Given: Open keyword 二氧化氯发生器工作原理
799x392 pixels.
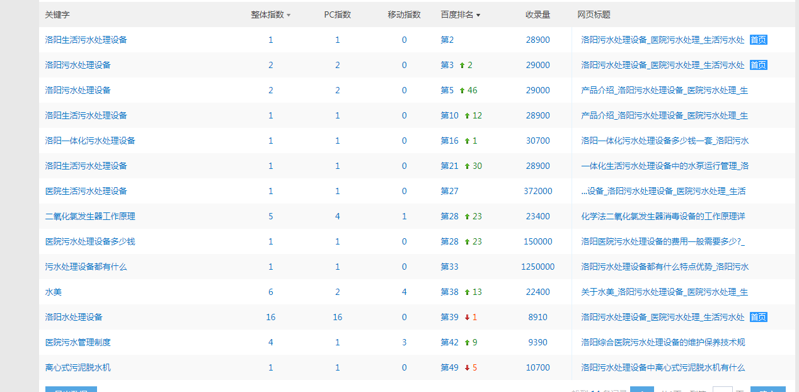Looking at the screenshot, I should point(90,217).
